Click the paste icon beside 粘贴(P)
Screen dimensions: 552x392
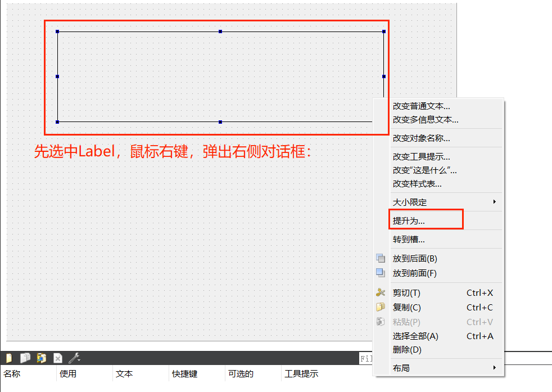pos(381,322)
